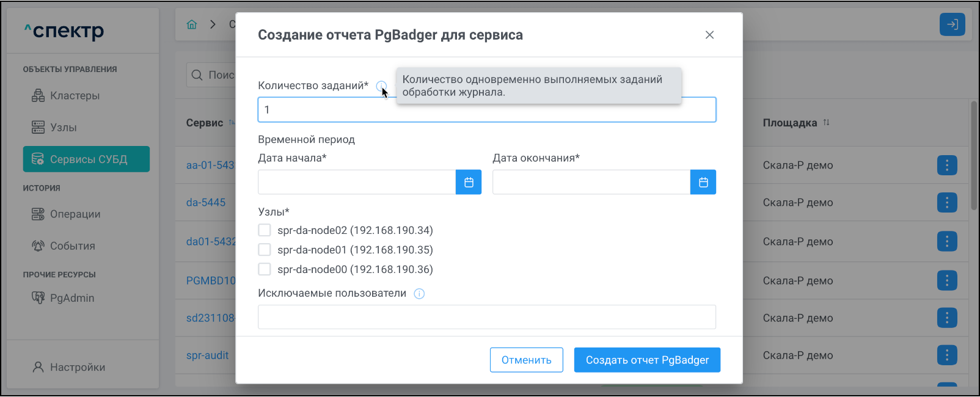Close the PgBadger report dialog
Screen dimensions: 980x397
click(709, 35)
